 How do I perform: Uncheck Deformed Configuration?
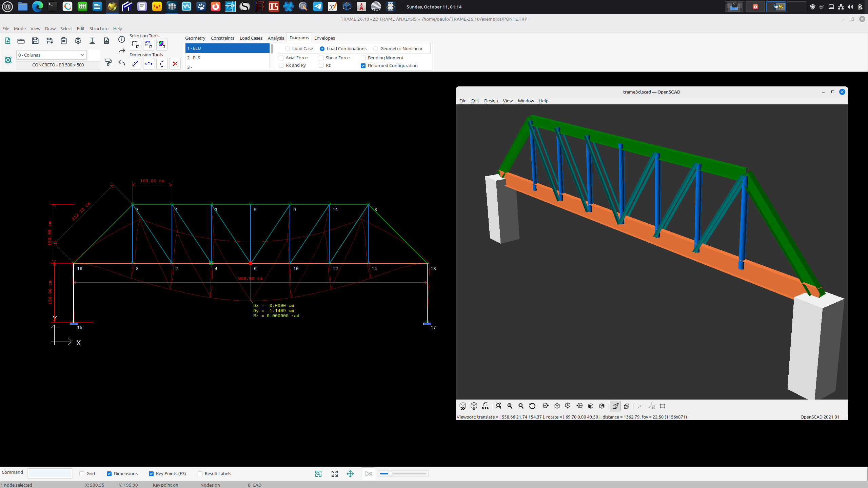point(363,66)
